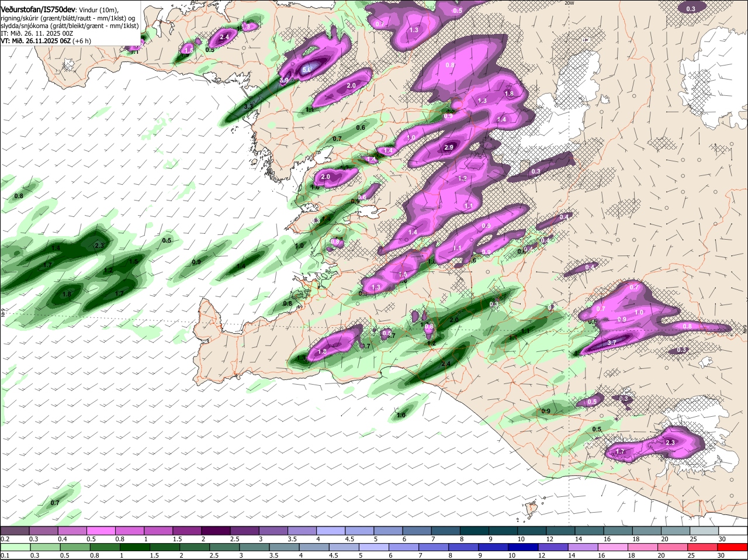Click the pink swatch at 18 in lower legend
The width and height of the screenshot is (748, 560).
point(643,547)
